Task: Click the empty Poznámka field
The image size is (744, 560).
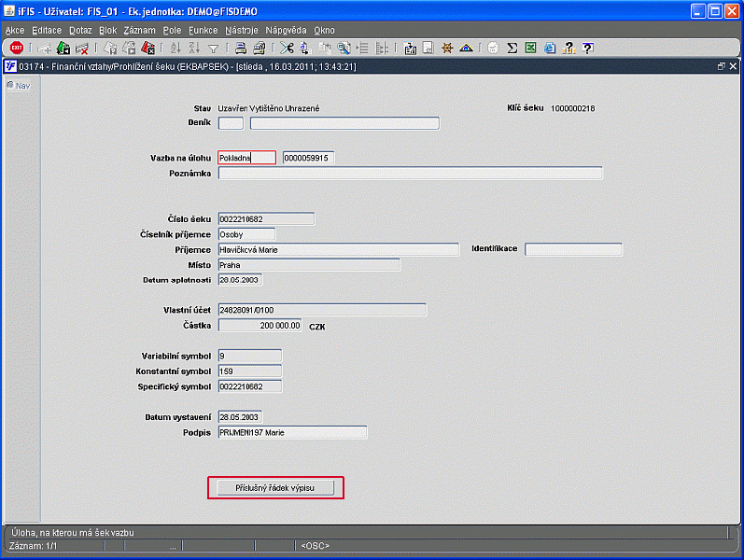Action: (x=410, y=174)
